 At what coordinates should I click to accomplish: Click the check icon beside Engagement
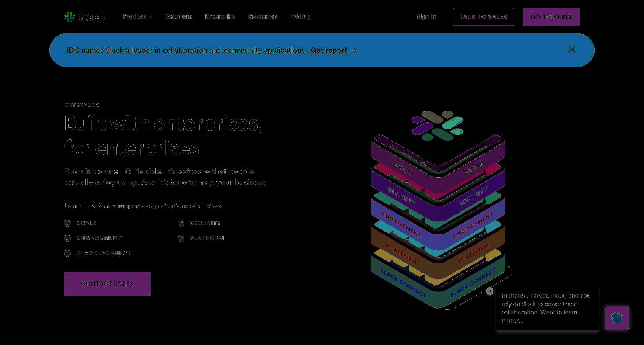pyautogui.click(x=68, y=238)
